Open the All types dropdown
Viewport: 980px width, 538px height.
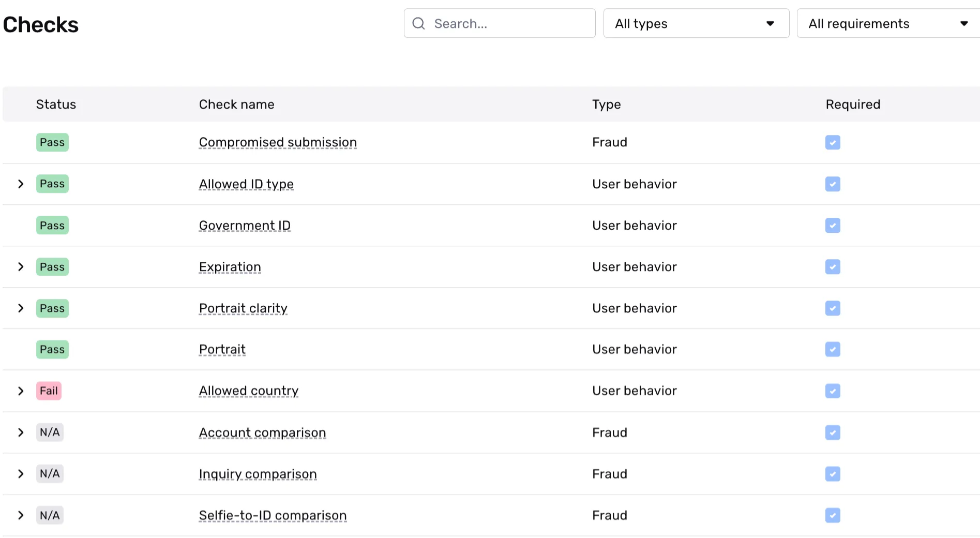coord(696,23)
